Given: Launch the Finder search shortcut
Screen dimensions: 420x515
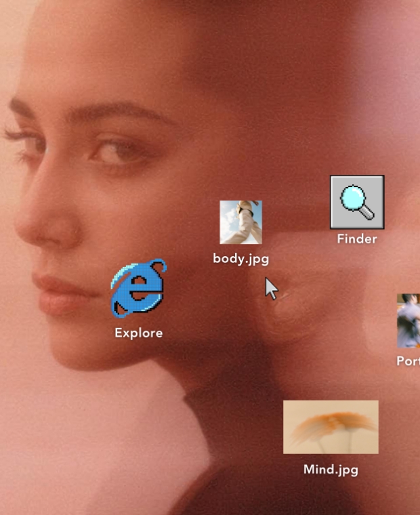Looking at the screenshot, I should [357, 202].
